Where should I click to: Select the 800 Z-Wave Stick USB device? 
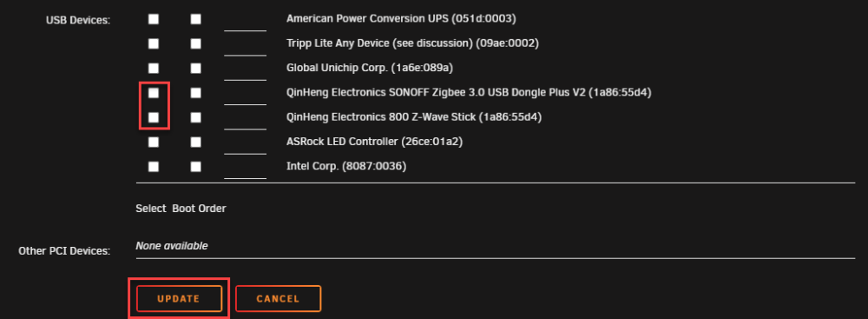pyautogui.click(x=154, y=117)
